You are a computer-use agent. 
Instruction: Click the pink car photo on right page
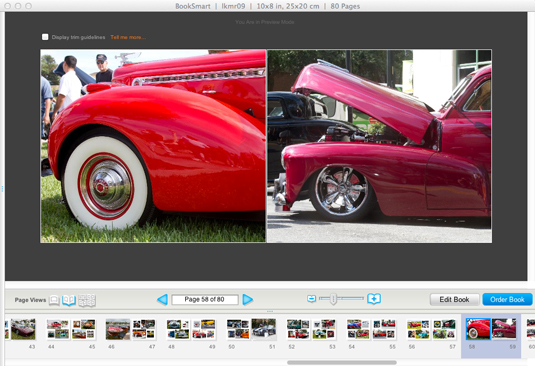point(379,146)
